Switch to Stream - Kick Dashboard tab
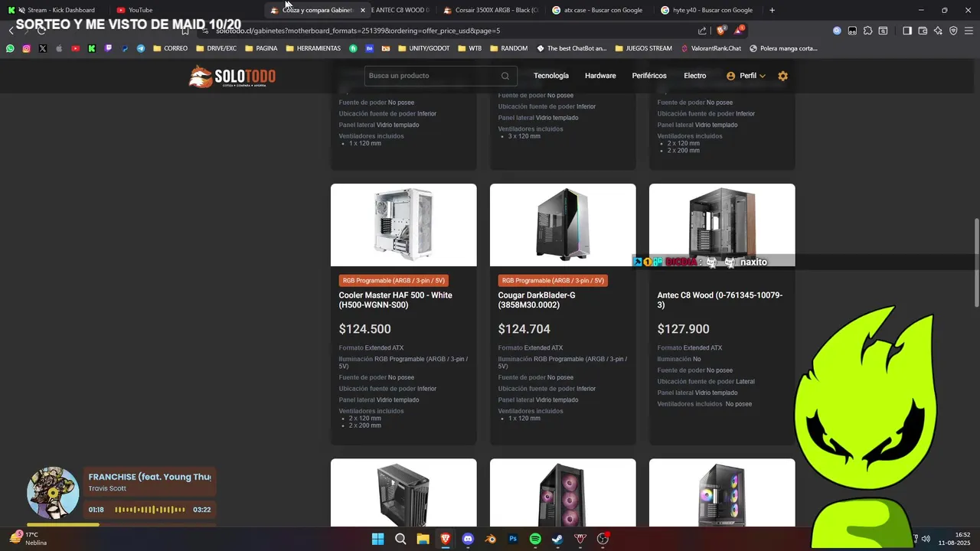The image size is (980, 551). pyautogui.click(x=55, y=10)
